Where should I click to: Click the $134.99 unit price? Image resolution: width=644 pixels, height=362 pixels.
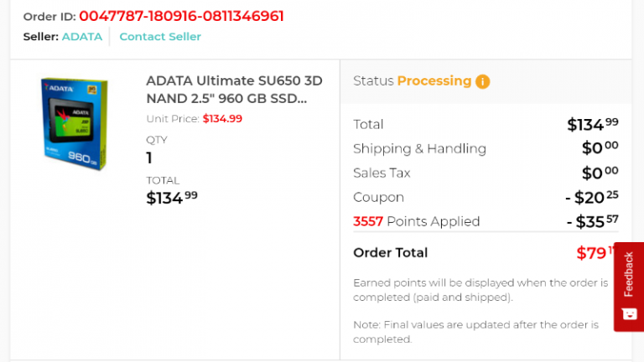tap(222, 119)
